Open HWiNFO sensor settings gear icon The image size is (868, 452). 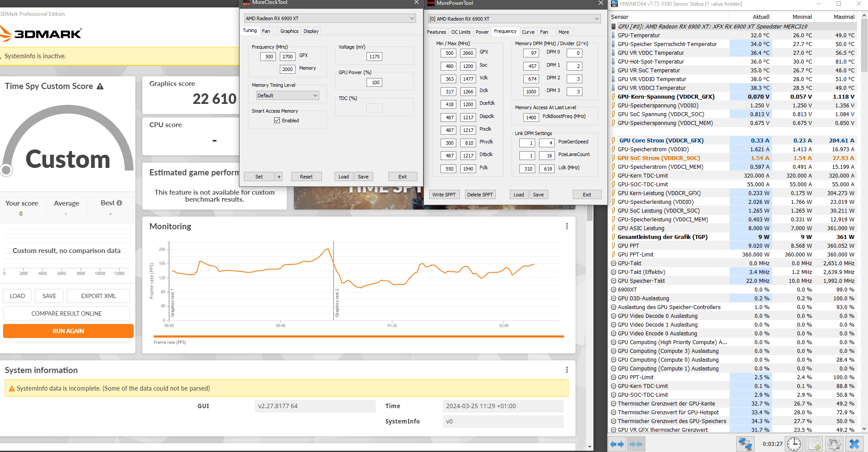834,444
